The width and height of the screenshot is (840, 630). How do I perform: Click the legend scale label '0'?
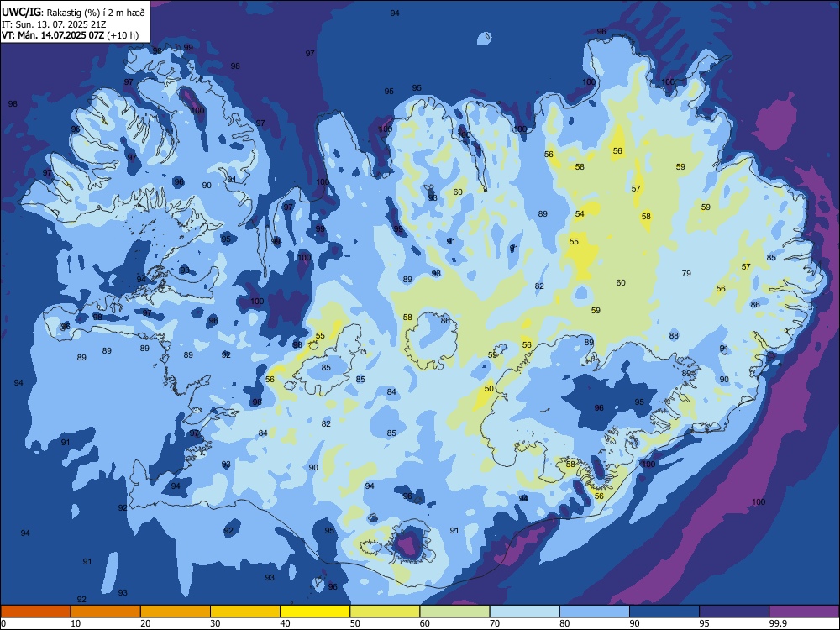[3, 623]
